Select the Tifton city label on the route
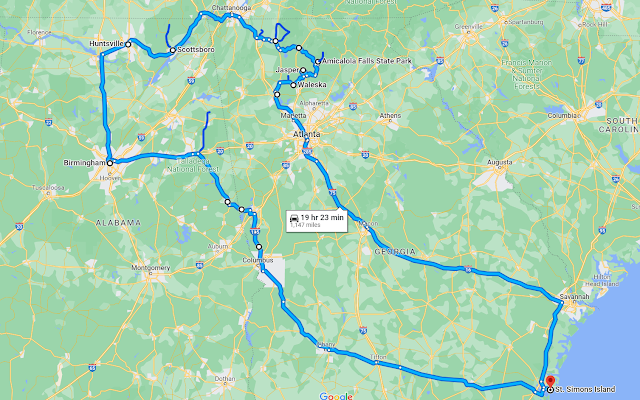The height and width of the screenshot is (400, 640). point(378,357)
